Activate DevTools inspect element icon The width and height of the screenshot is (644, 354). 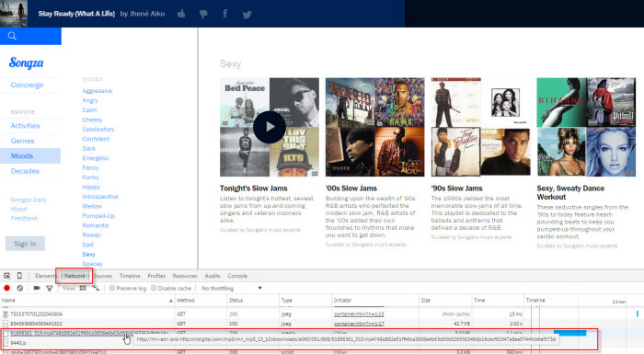7,276
